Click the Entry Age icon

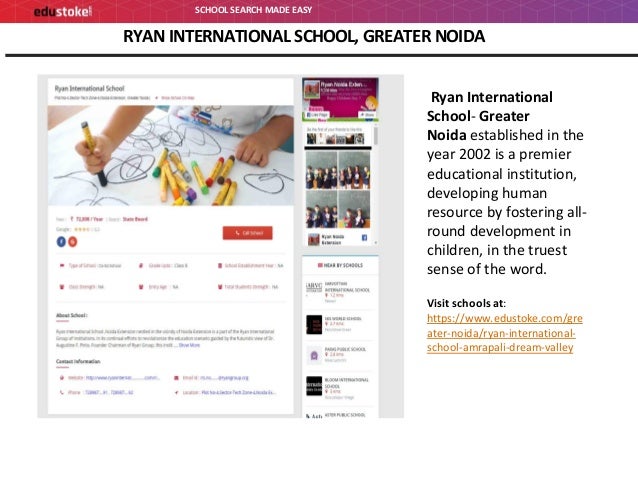pos(141,287)
